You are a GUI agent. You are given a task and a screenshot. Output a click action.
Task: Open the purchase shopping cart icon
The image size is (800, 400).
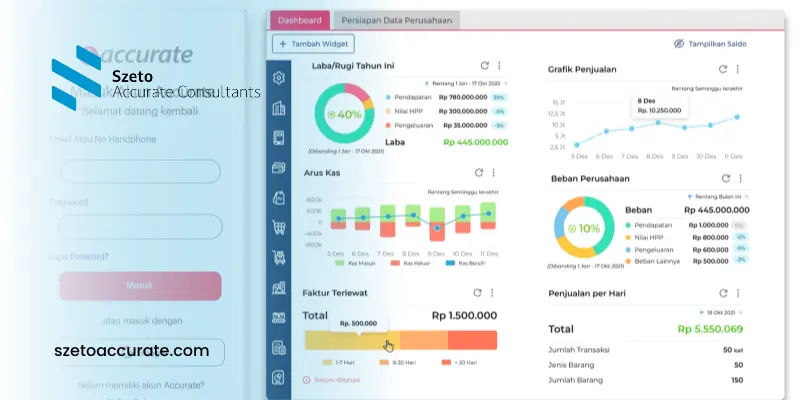click(x=279, y=228)
